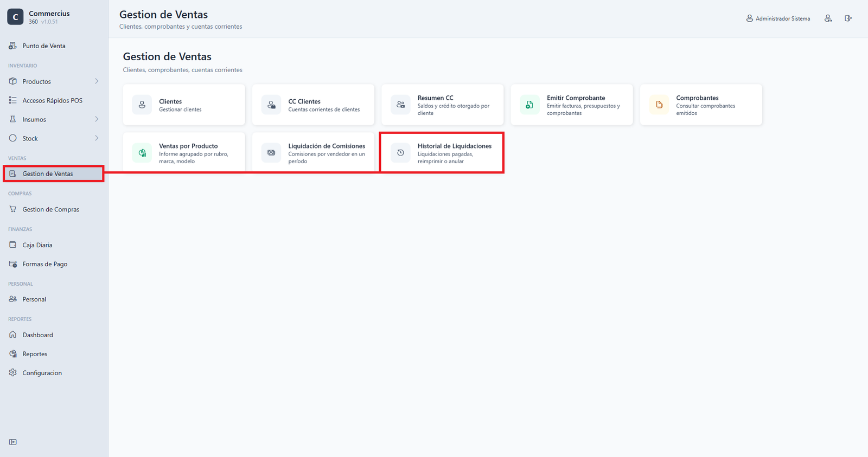The height and width of the screenshot is (457, 868).
Task: Click the Configuracion gear icon
Action: click(12, 373)
